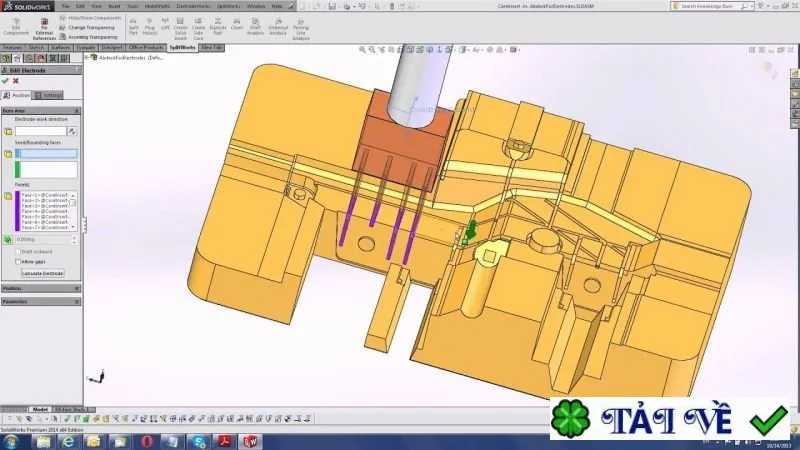
Task: Open the Tools menu
Action: (132, 6)
